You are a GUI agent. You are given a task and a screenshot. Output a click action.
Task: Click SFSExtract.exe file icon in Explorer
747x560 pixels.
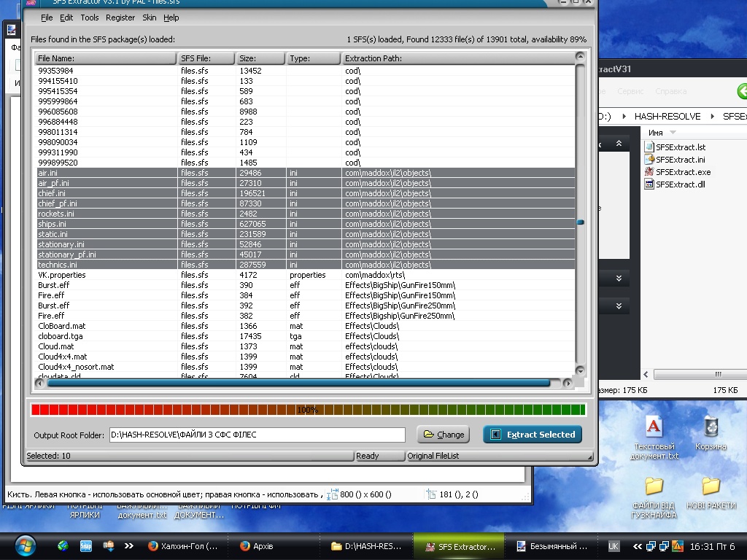point(649,172)
